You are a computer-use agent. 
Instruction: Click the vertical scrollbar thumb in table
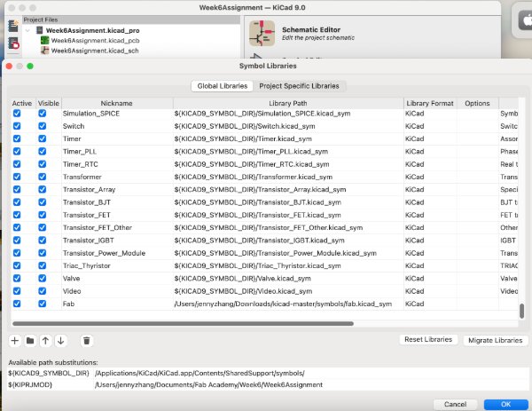click(522, 311)
